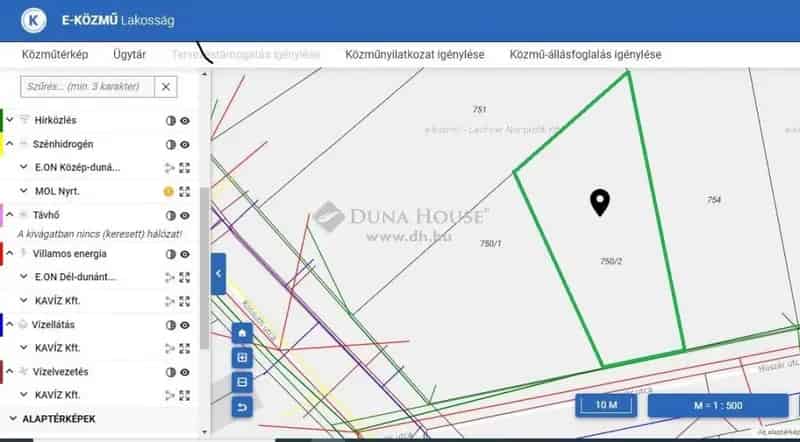Click the map zoom out minus button
The image size is (800, 442).
pyautogui.click(x=242, y=382)
